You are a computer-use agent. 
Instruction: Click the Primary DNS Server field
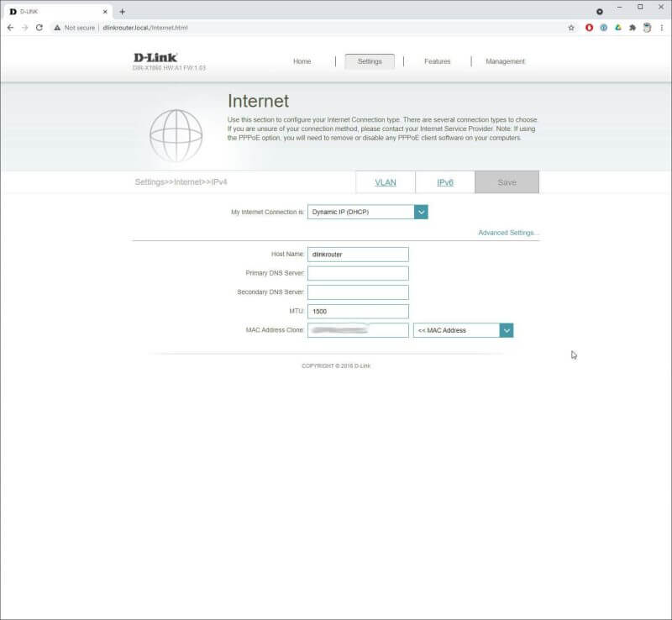click(x=359, y=273)
